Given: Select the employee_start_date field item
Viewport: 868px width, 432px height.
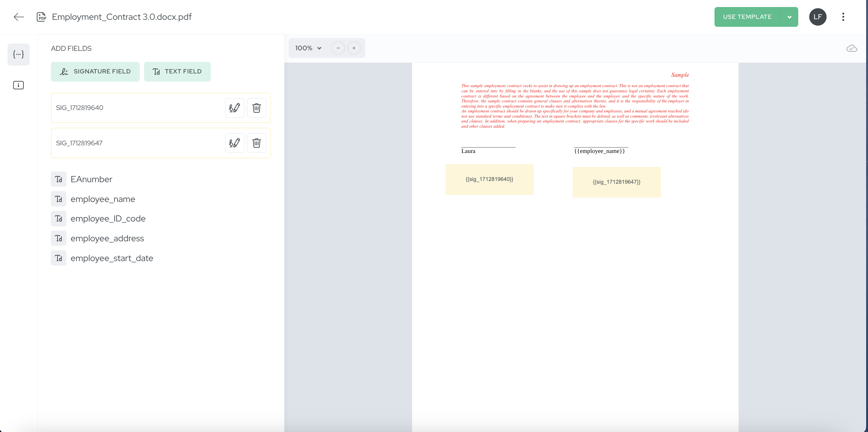Looking at the screenshot, I should (111, 258).
